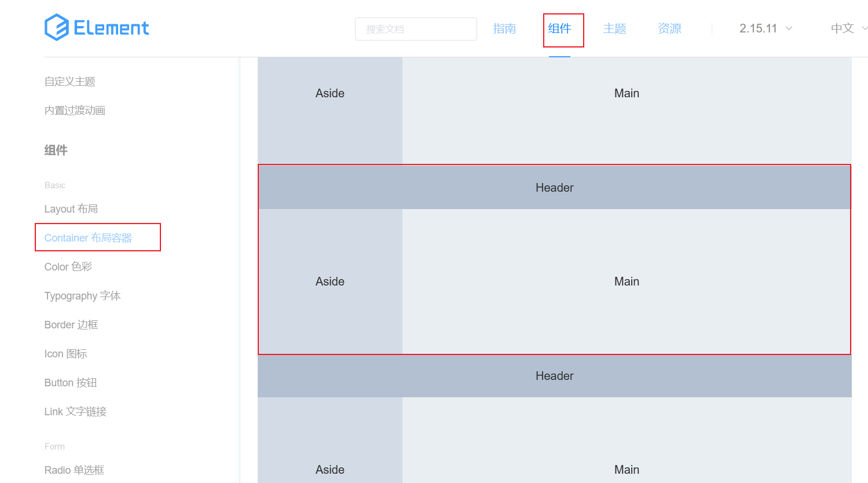The height and width of the screenshot is (483, 868).
Task: Click the Element hexagon logo icon
Action: click(57, 27)
